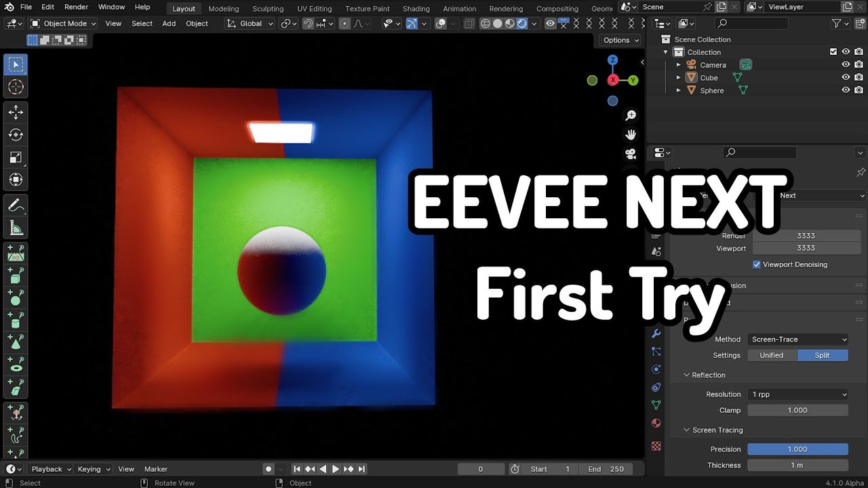
Task: Select the Add Cylinder tool
Action: point(16,319)
